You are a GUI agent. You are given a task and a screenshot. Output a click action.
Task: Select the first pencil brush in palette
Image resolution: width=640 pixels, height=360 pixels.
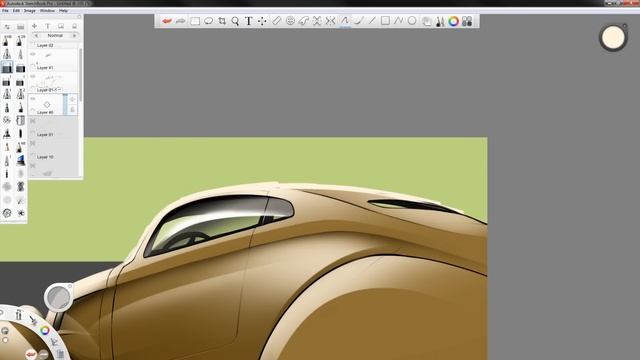point(7,41)
